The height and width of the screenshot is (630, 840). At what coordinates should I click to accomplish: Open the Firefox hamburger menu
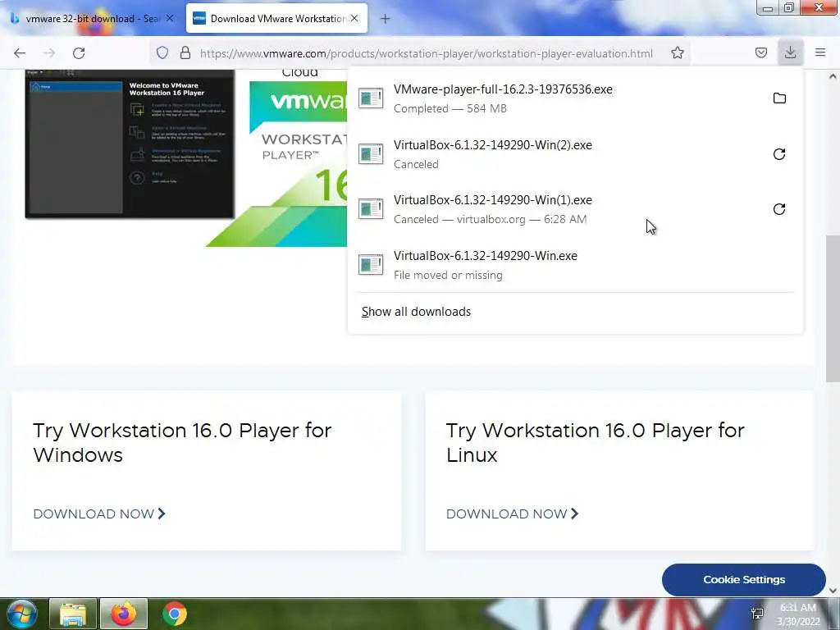tap(820, 52)
